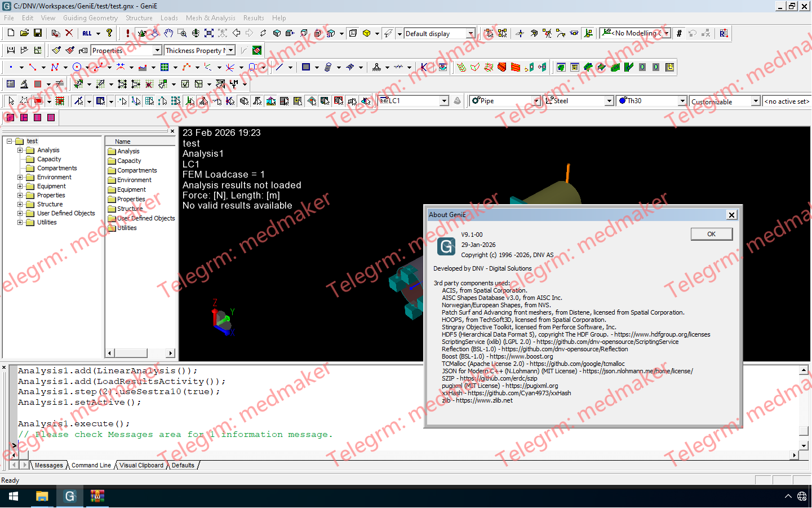The image size is (812, 508).
Task: Open the LC1 load case dropdown
Action: (x=444, y=101)
